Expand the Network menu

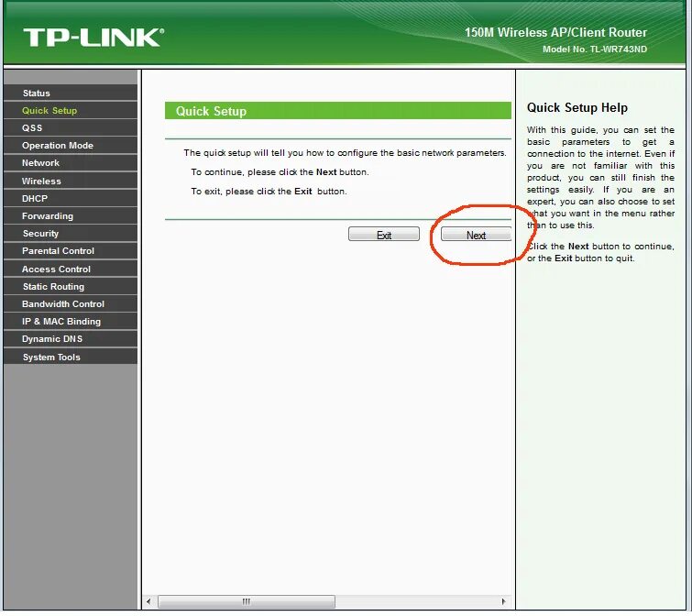(71, 163)
